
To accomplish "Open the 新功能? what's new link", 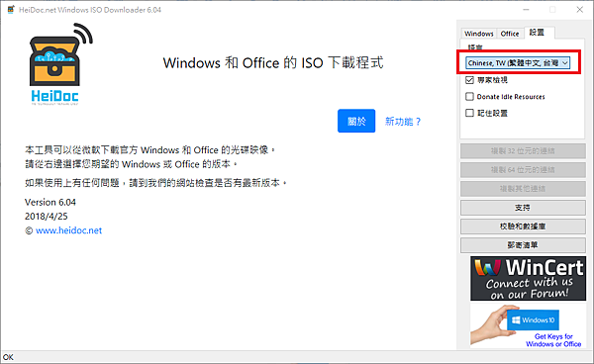I will (x=403, y=122).
